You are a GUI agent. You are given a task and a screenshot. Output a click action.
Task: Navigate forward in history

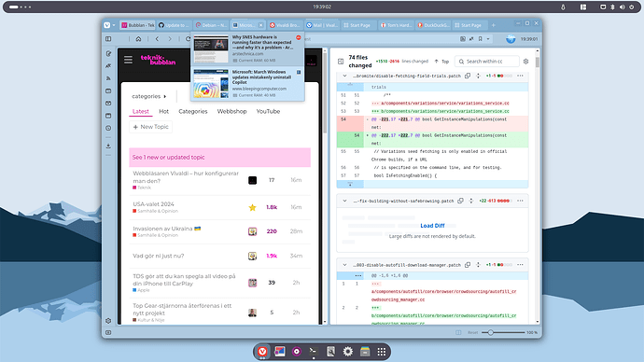point(170,39)
